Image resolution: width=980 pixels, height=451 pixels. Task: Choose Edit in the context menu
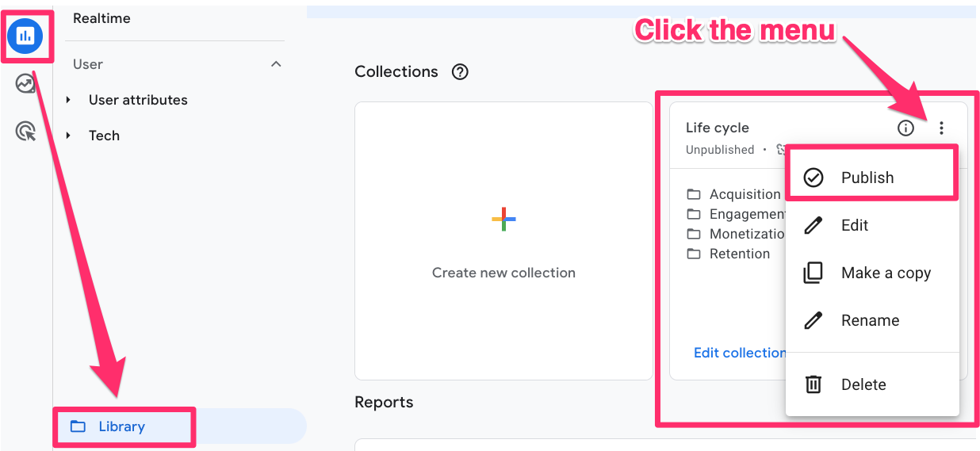click(x=854, y=225)
